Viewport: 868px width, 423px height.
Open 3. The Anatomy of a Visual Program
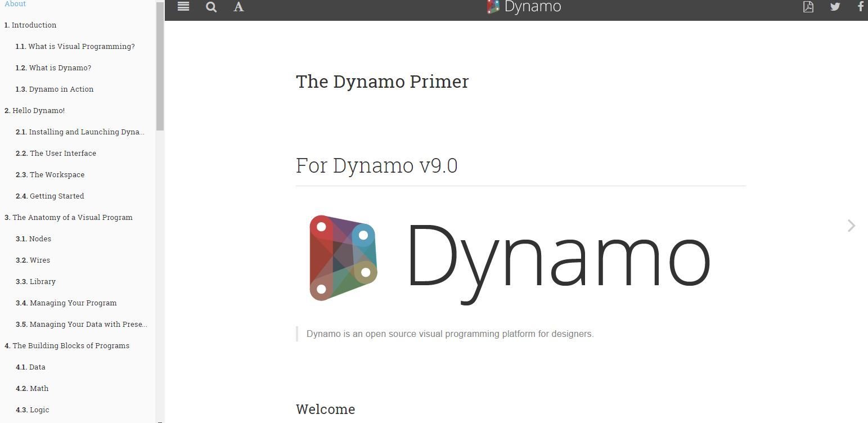click(69, 217)
